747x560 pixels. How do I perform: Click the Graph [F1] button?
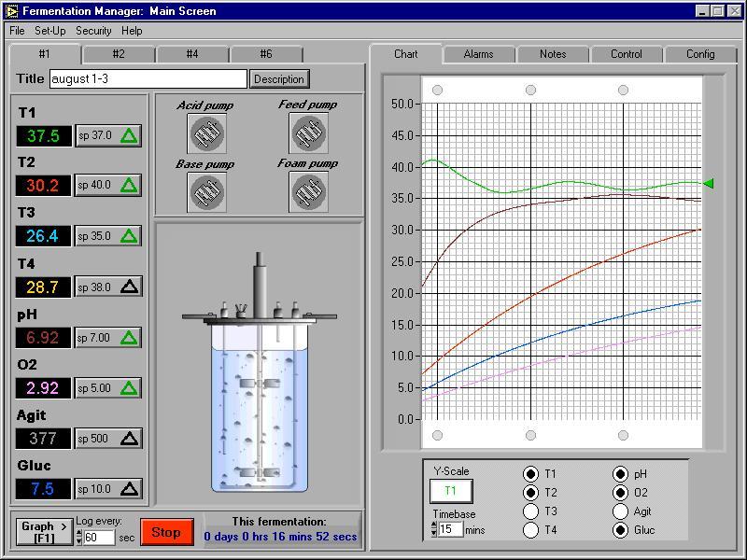(x=44, y=532)
